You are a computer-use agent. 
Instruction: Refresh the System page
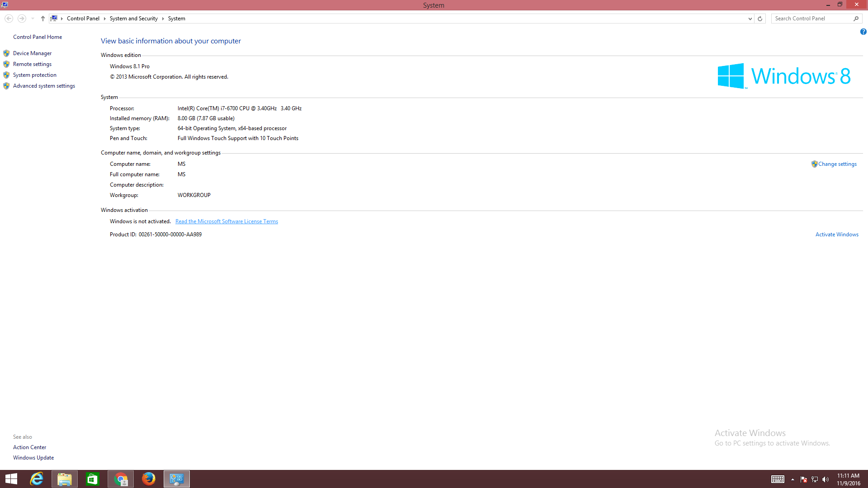pos(760,19)
